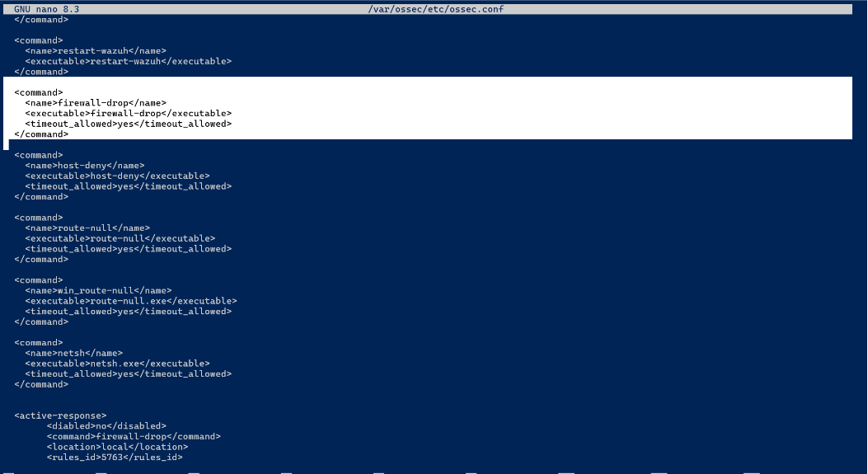Image resolution: width=868 pixels, height=474 pixels.
Task: Click the <command>firewall-drop</command> line in active-response
Action: tap(134, 437)
